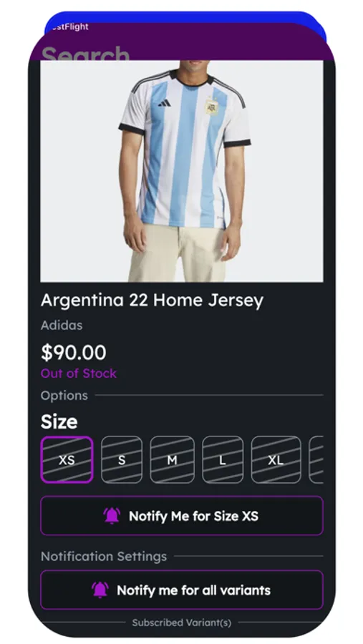
Task: Click the Search header text
Action: 85,54
